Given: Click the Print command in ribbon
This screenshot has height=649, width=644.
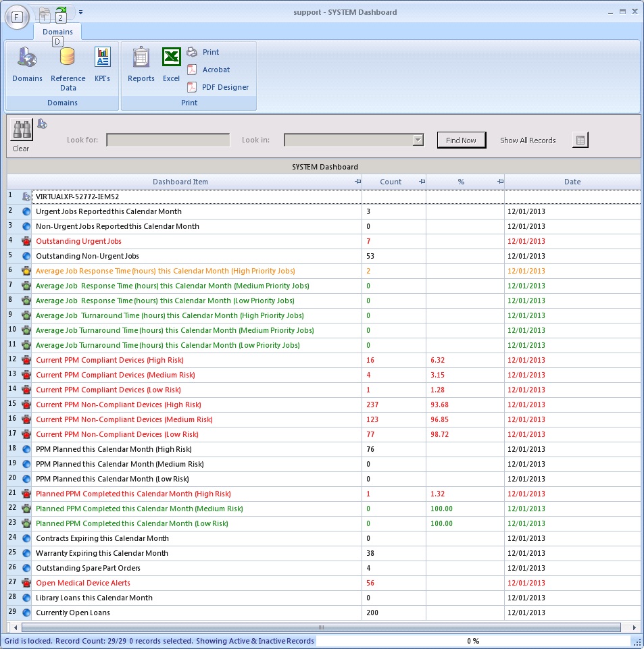Looking at the screenshot, I should pos(210,52).
